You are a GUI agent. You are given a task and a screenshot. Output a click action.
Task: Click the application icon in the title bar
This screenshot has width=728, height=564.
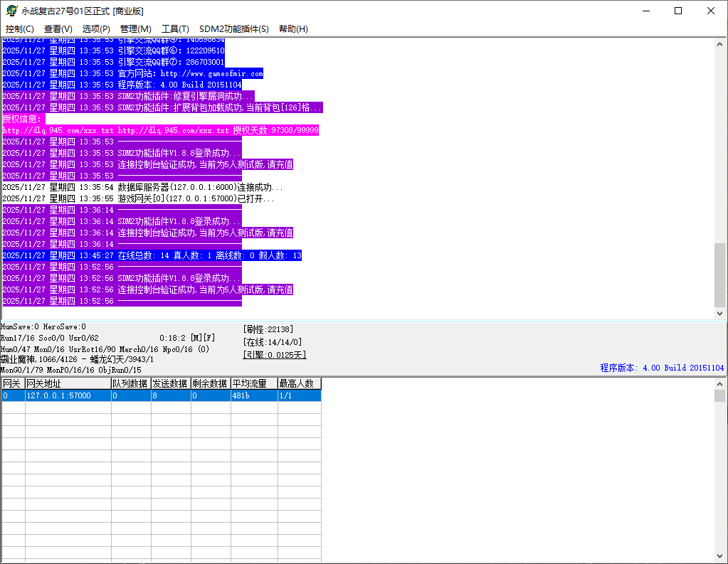pyautogui.click(x=12, y=11)
